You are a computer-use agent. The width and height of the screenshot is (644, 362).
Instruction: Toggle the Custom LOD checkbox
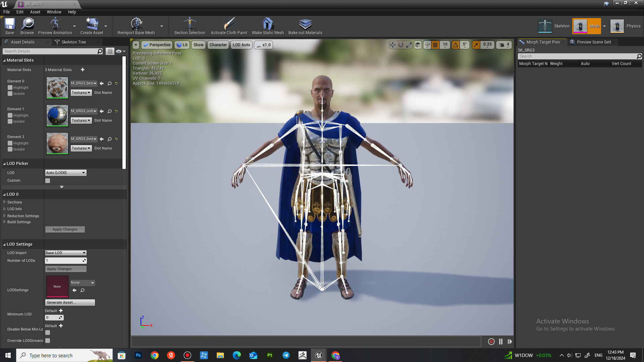(x=48, y=181)
